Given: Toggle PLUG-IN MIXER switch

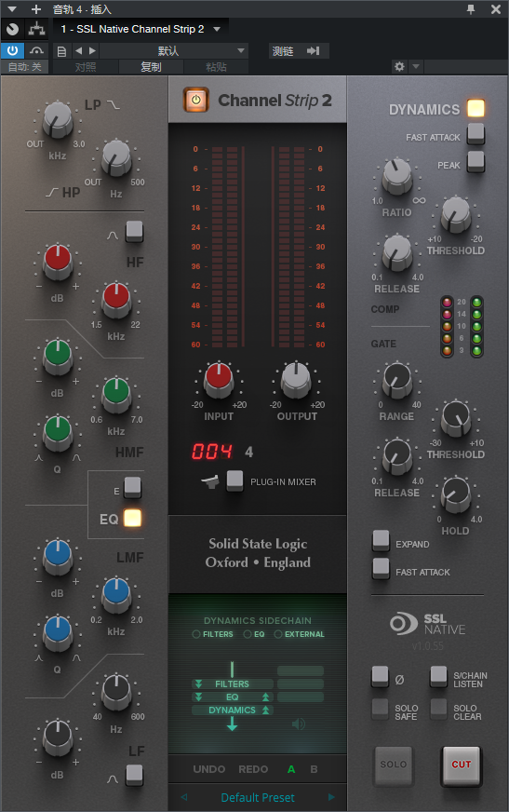Looking at the screenshot, I should pos(234,480).
